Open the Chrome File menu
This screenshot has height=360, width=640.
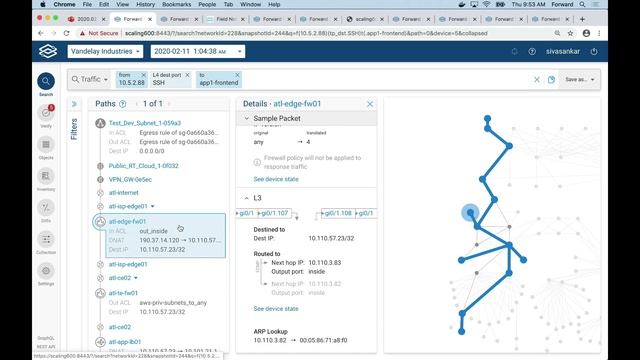(87, 4)
